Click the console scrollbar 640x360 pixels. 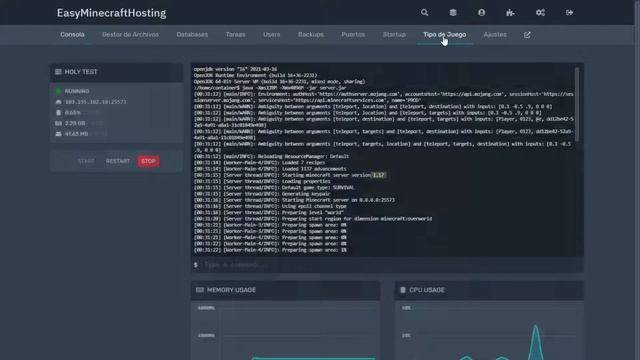577,105
